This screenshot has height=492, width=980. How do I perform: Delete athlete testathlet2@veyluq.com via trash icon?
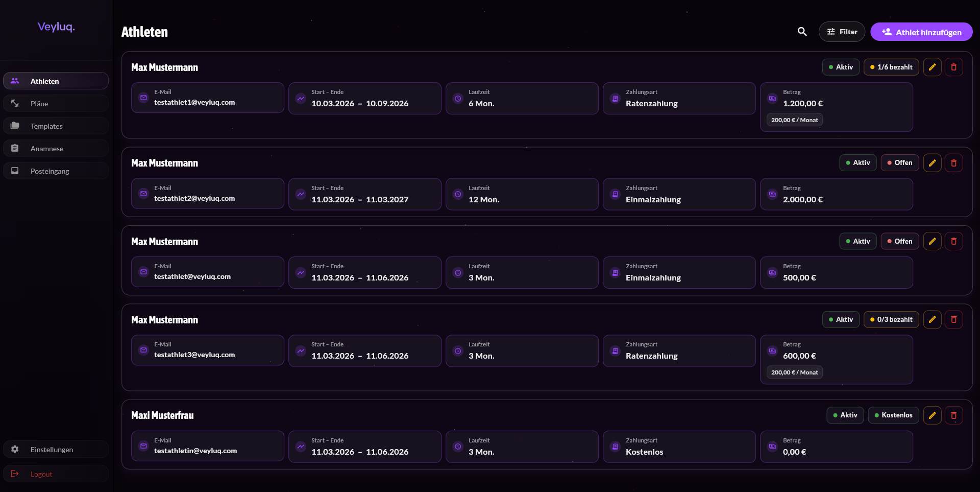click(x=953, y=163)
